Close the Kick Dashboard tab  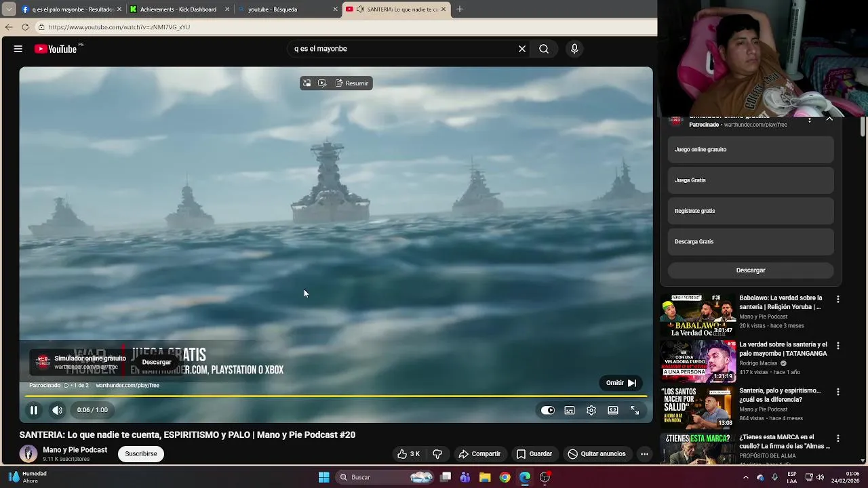coord(227,9)
